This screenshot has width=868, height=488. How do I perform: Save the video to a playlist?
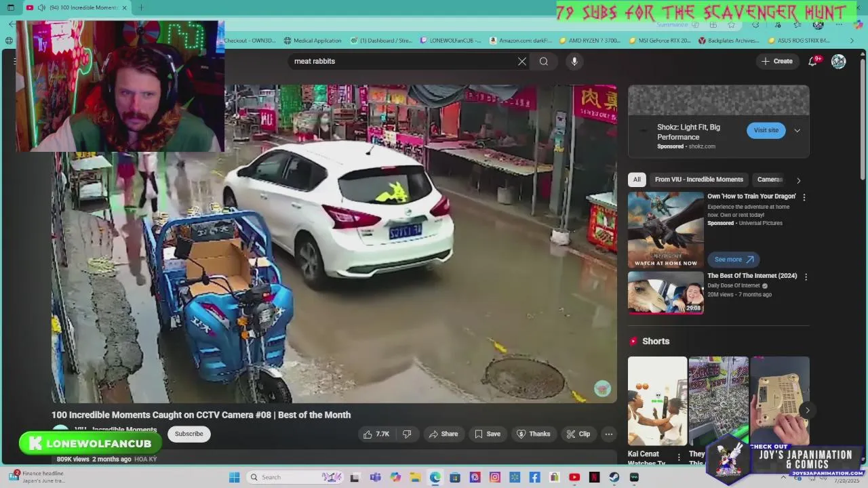pyautogui.click(x=487, y=434)
